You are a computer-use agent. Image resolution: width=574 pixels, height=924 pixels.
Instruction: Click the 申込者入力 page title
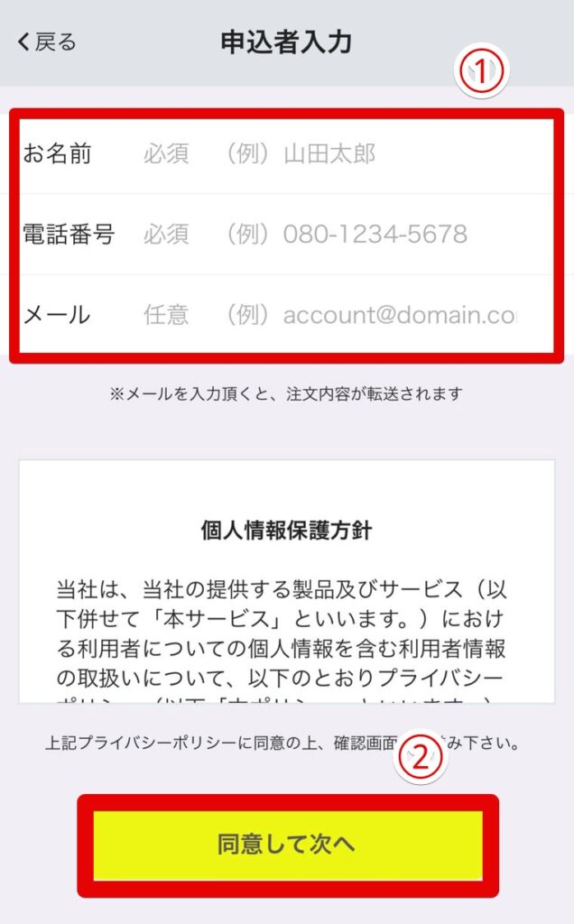coord(286,42)
